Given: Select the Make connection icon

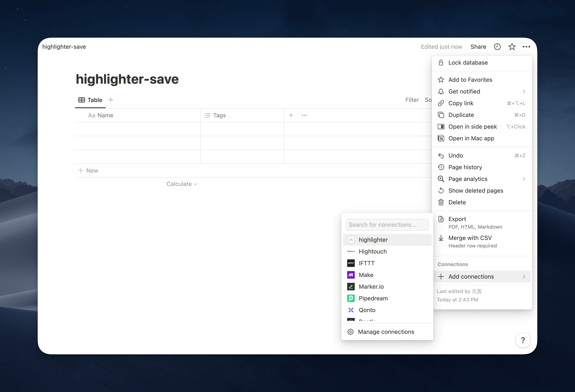Looking at the screenshot, I should (x=351, y=275).
